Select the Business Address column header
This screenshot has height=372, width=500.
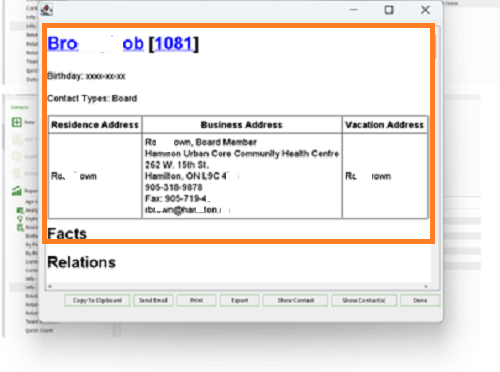(242, 125)
